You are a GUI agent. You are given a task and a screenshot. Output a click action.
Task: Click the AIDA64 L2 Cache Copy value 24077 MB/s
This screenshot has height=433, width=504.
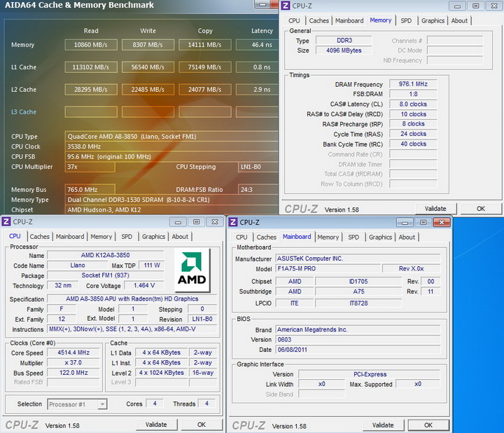(204, 90)
